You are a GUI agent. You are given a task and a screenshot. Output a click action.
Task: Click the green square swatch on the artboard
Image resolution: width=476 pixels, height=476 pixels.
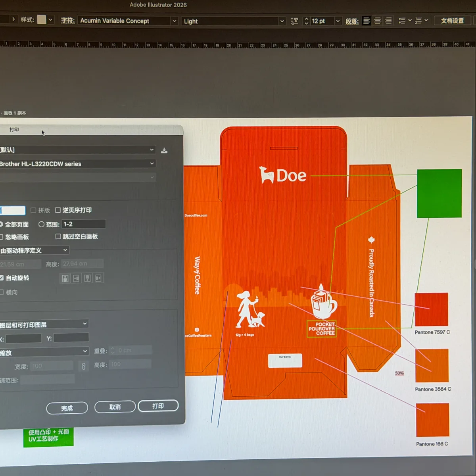click(x=439, y=193)
